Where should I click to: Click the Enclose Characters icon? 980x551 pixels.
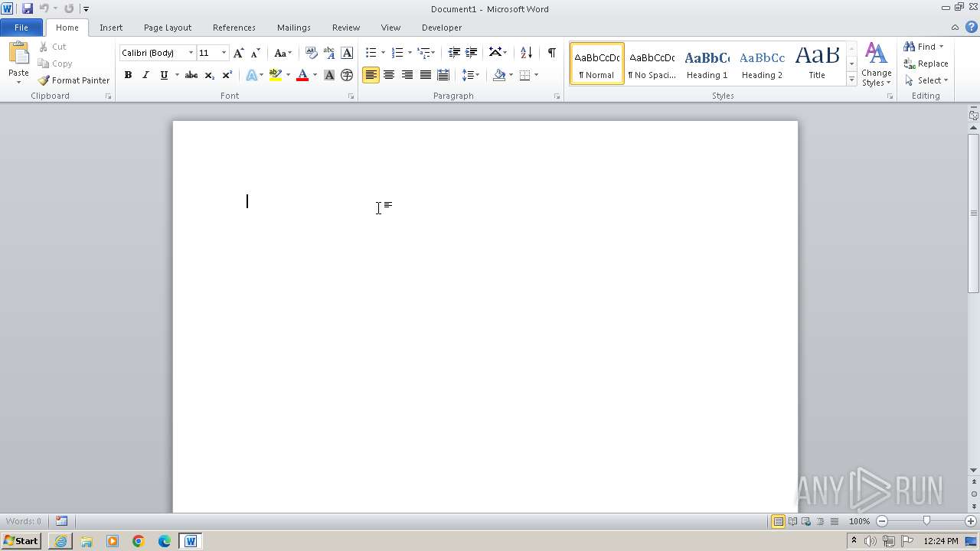[x=347, y=75]
